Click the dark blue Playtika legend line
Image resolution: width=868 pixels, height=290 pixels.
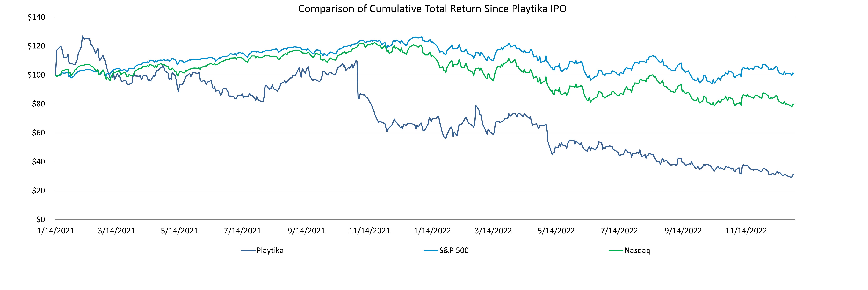248,251
